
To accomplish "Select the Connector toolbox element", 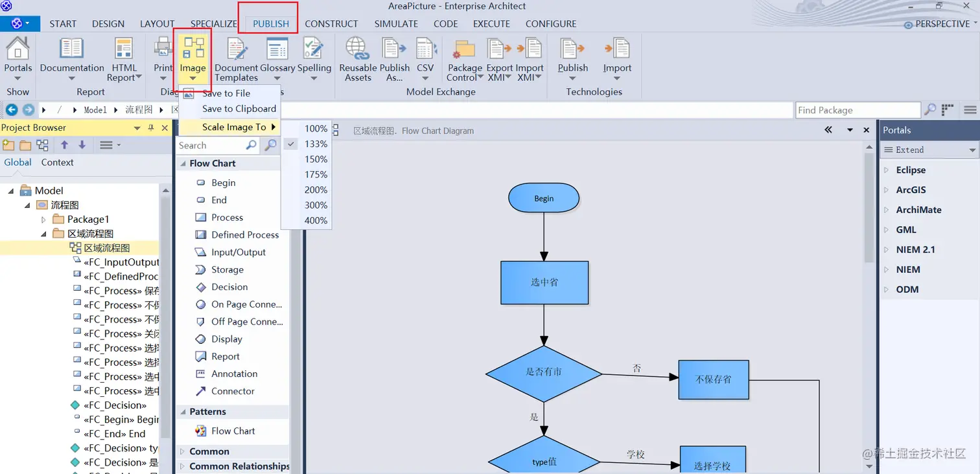I will (x=233, y=391).
